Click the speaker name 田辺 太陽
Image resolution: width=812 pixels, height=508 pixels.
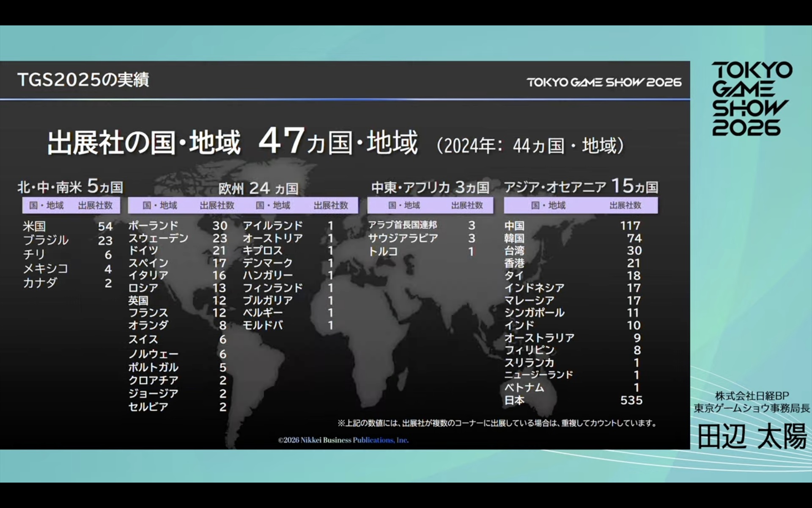pyautogui.click(x=752, y=436)
